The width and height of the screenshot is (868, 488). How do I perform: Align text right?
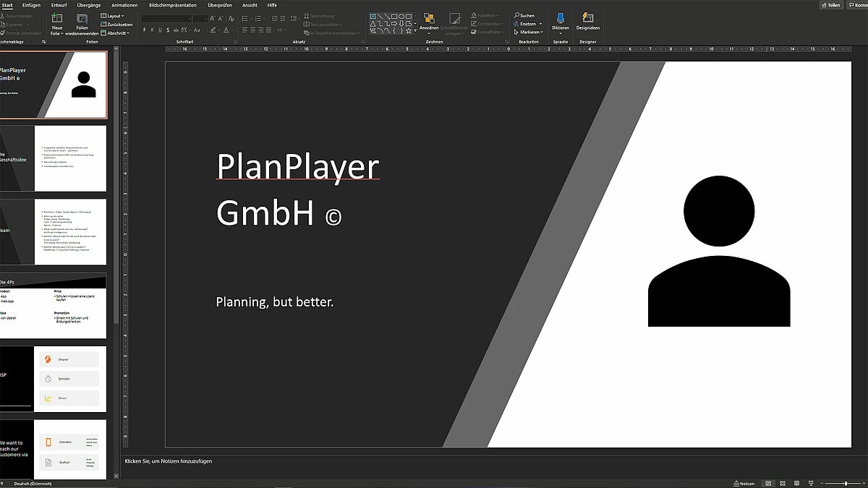(260, 30)
